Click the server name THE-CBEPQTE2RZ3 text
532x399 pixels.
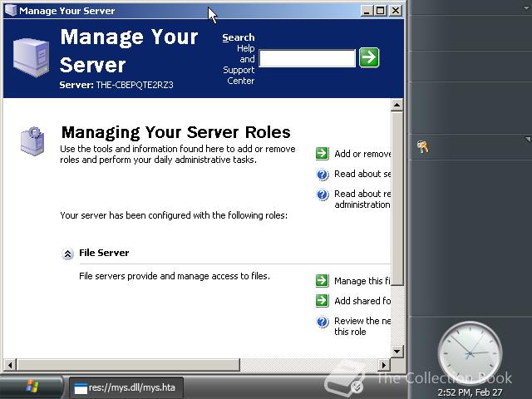coord(135,85)
